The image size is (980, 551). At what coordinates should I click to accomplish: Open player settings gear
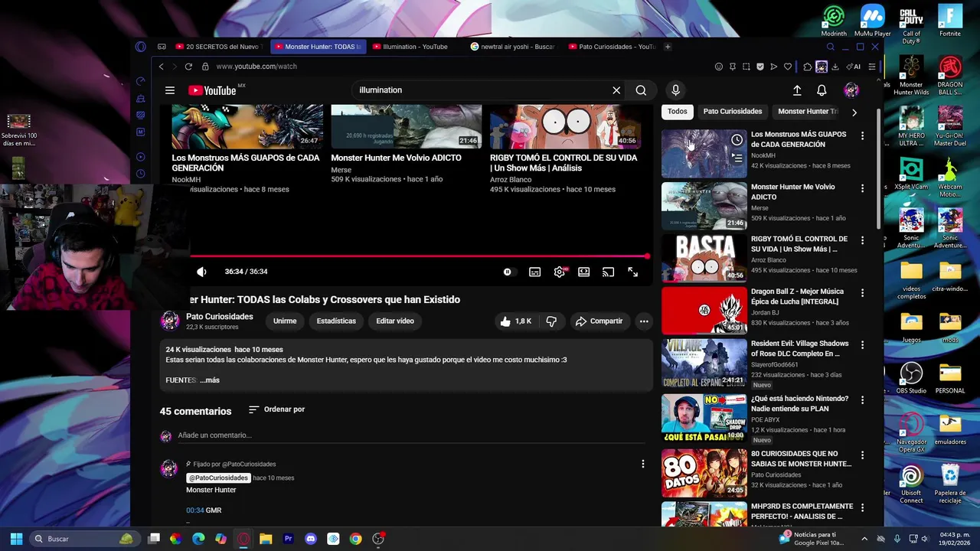tap(560, 272)
